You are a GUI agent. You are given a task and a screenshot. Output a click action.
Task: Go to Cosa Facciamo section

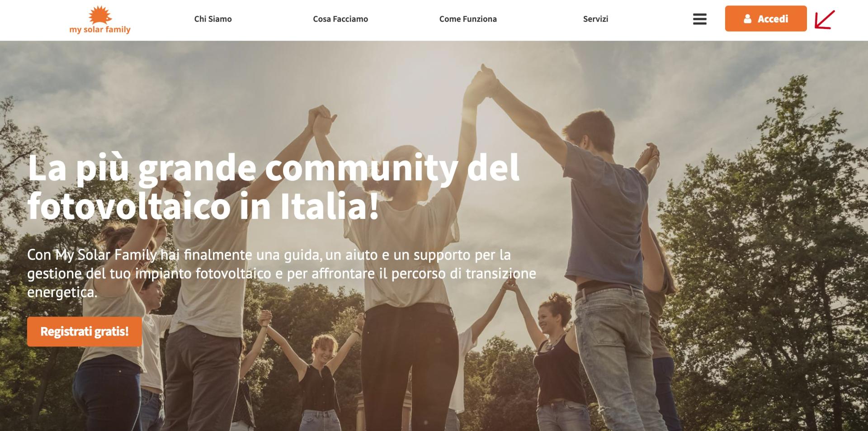340,19
